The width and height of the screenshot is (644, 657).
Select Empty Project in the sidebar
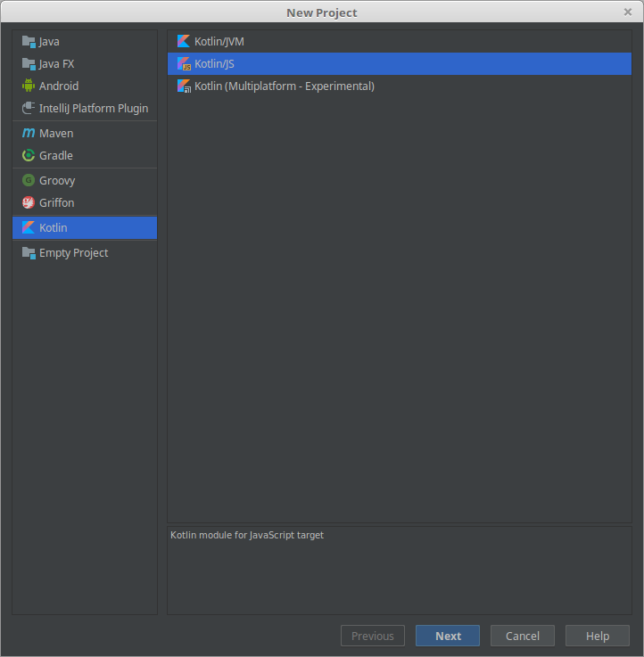(85, 252)
